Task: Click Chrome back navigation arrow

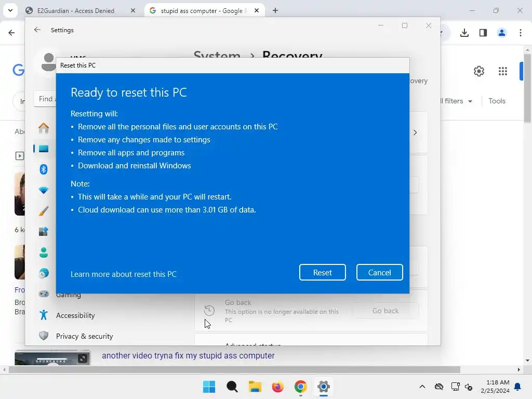Action: tap(11, 33)
